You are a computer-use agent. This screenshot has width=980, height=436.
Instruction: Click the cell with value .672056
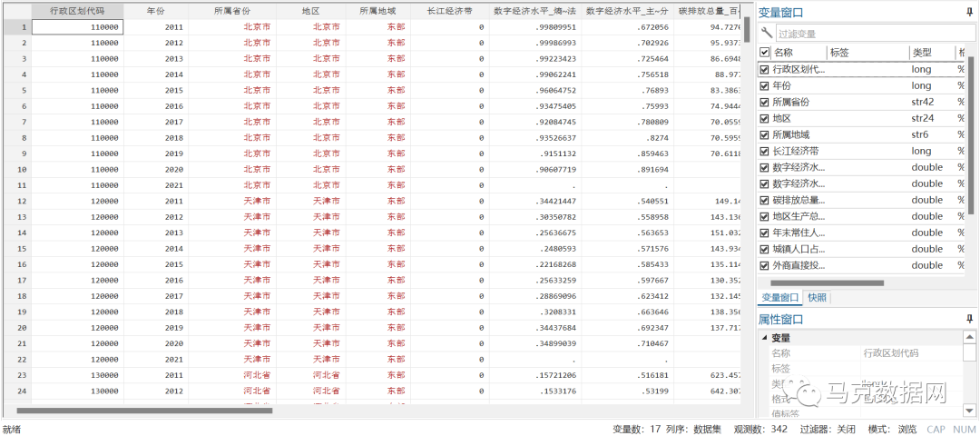(x=628, y=27)
